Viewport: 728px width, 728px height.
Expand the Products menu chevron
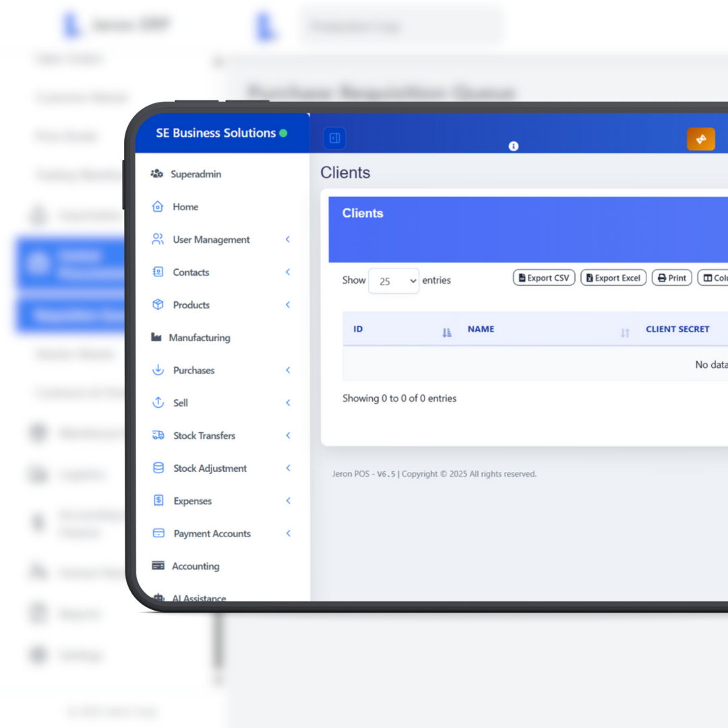tap(288, 305)
